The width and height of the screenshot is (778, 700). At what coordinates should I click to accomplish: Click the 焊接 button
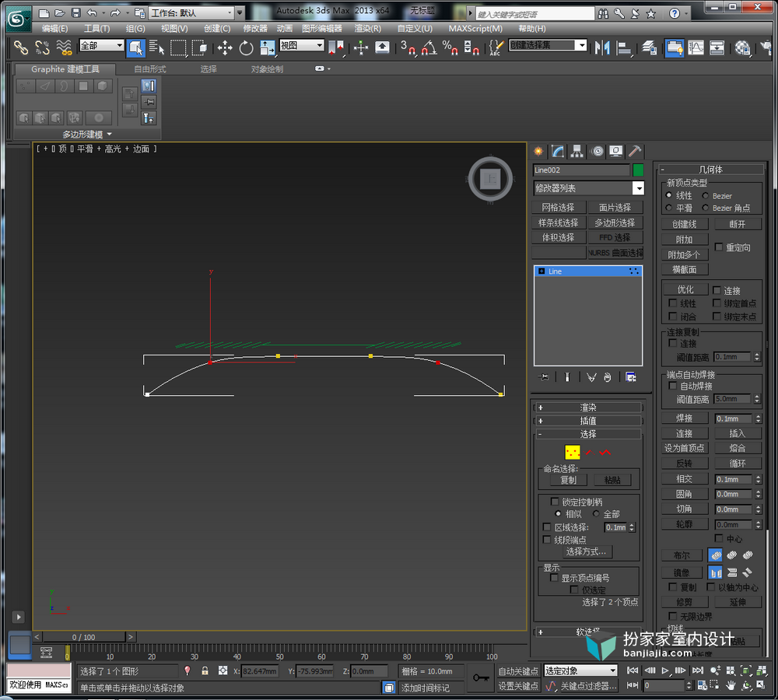tap(684, 418)
